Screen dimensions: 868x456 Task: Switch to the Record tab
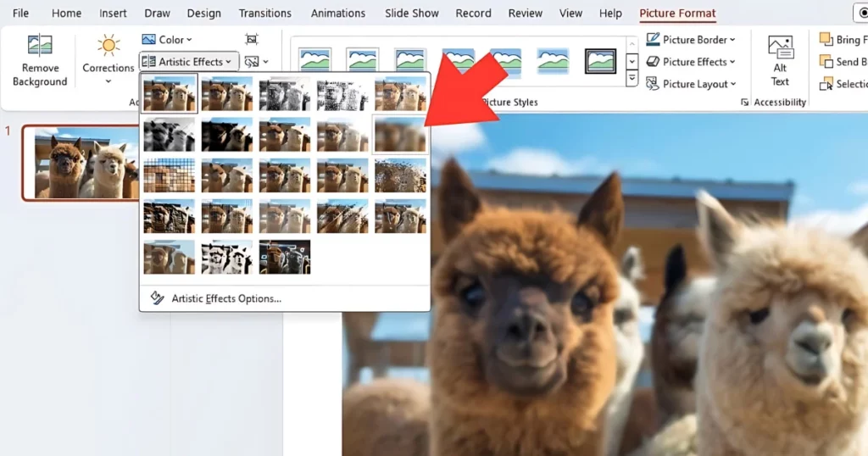point(473,14)
